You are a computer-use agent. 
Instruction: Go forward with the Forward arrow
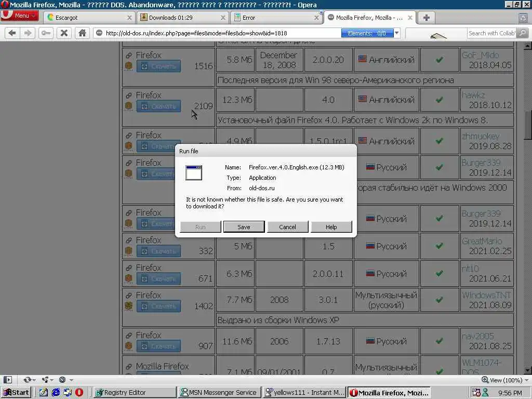[28, 33]
